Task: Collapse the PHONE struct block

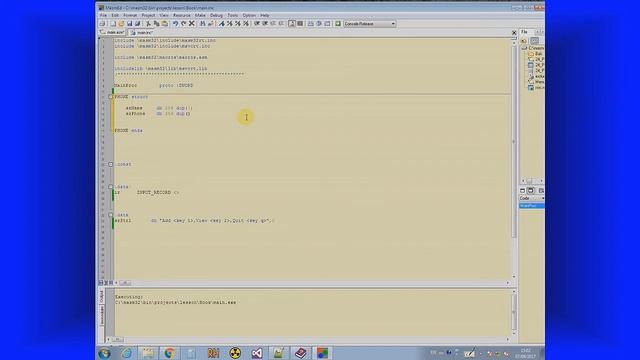Action: pos(111,97)
